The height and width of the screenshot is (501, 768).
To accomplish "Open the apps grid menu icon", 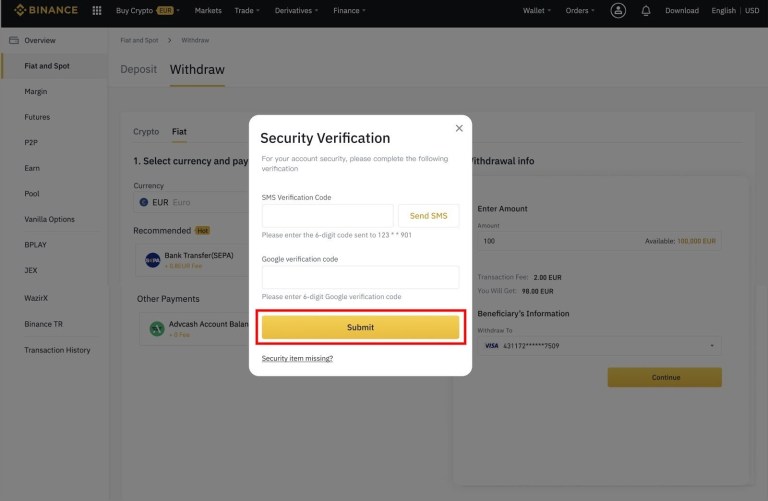I will (97, 10).
